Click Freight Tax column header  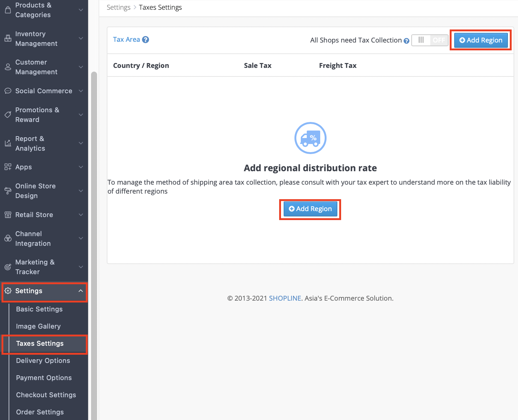[338, 66]
